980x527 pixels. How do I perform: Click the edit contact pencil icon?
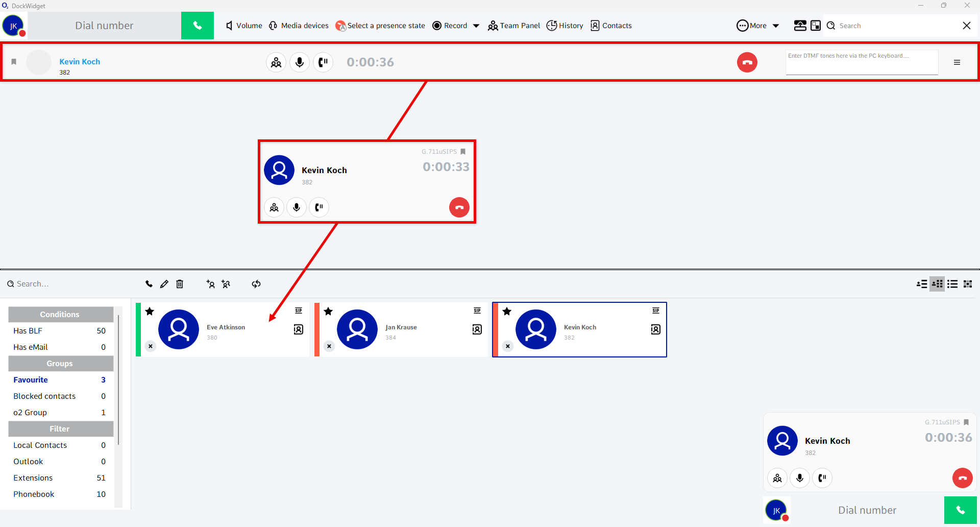[164, 284]
